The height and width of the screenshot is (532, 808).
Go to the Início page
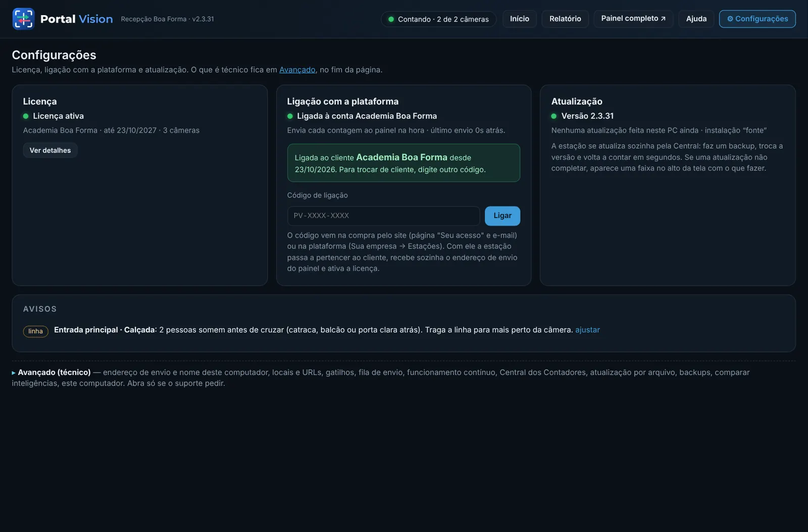click(x=520, y=19)
